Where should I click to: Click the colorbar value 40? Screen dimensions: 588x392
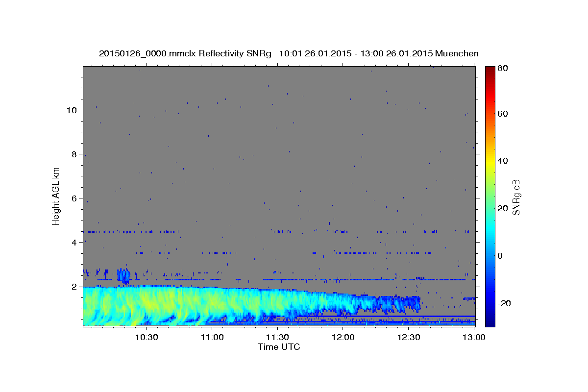tap(502, 160)
